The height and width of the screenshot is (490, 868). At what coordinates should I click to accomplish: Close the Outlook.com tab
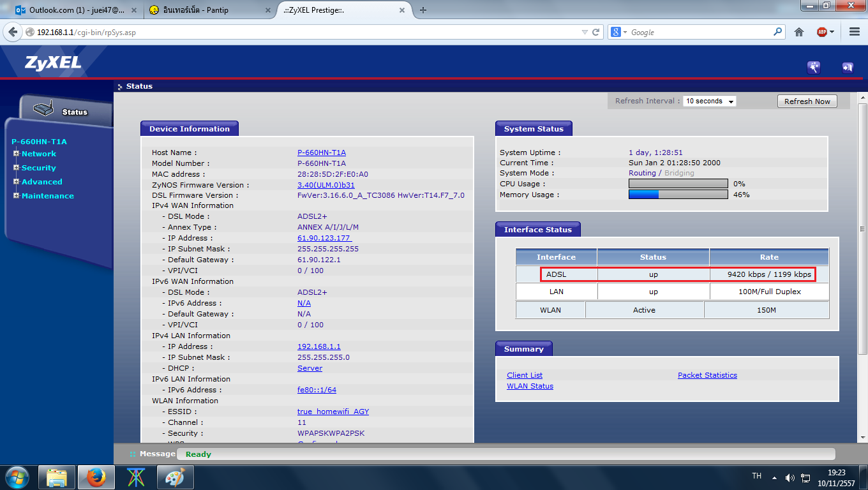(133, 10)
